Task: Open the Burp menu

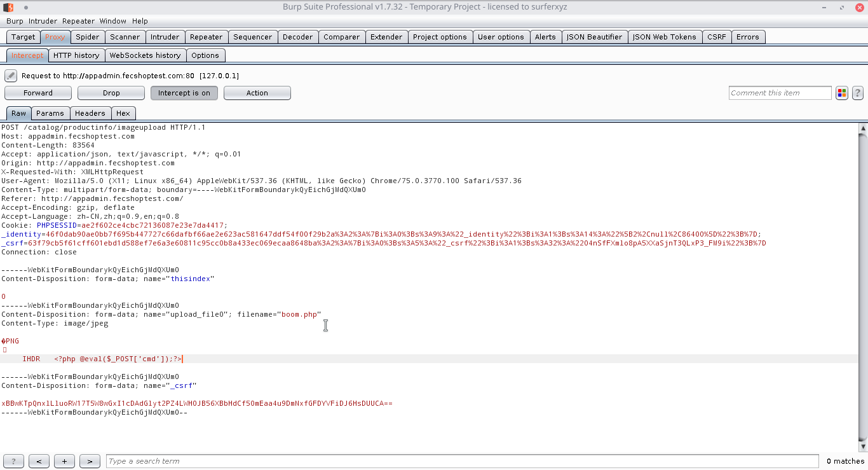Action: click(15, 21)
